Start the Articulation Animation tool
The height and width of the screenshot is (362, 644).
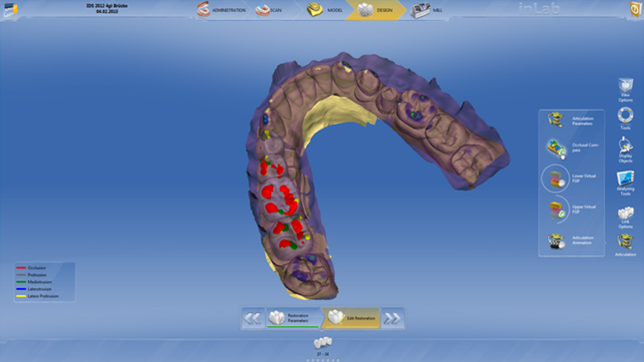click(x=571, y=240)
